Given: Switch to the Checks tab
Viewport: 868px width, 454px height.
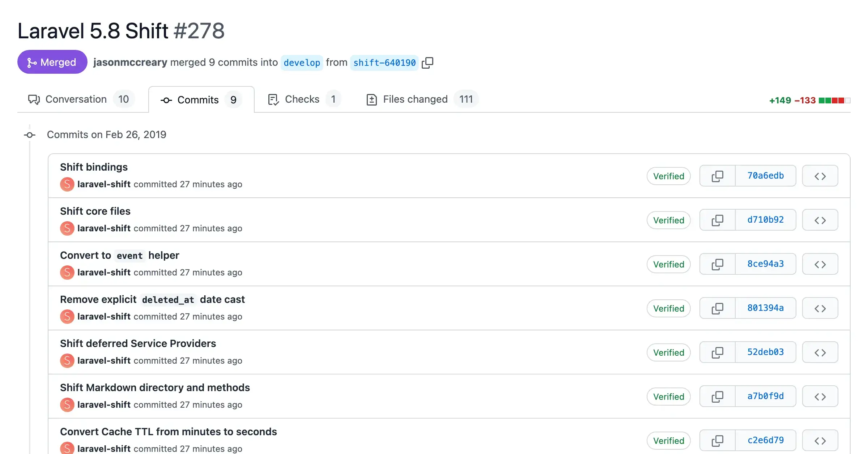Looking at the screenshot, I should pyautogui.click(x=304, y=99).
